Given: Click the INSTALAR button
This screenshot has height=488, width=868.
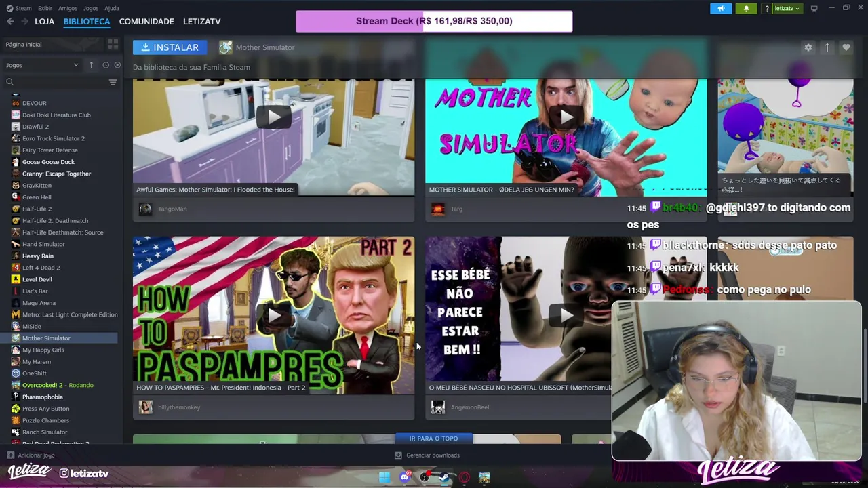Looking at the screenshot, I should pyautogui.click(x=170, y=47).
